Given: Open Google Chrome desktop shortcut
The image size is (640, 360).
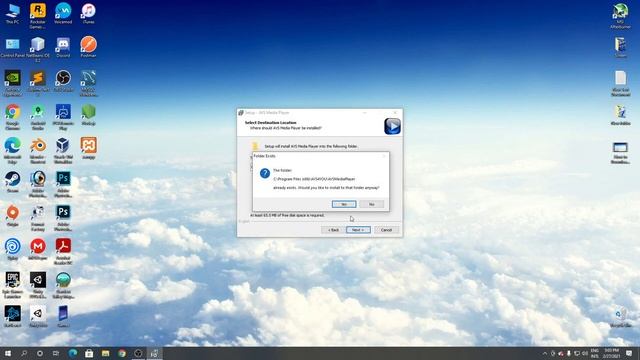Looking at the screenshot, I should coord(12,117).
